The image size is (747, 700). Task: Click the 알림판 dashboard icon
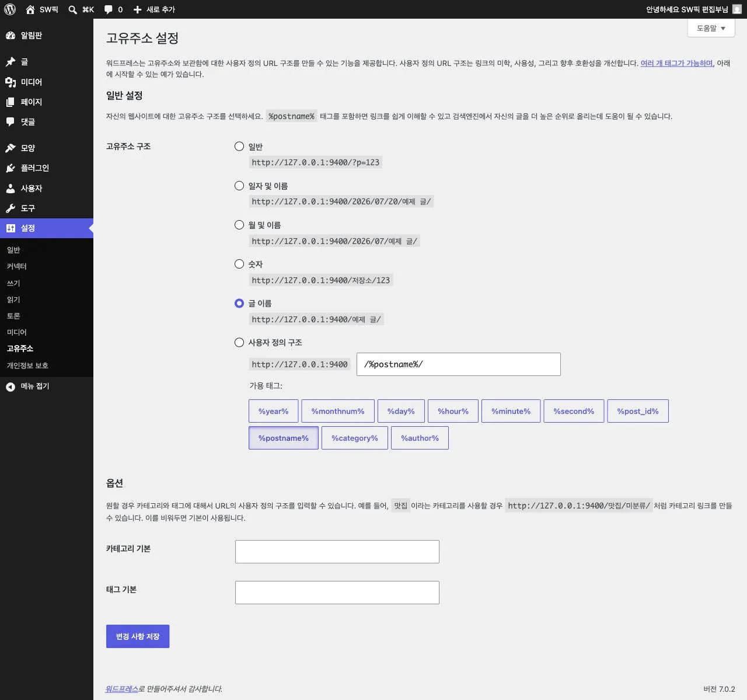[x=11, y=36]
